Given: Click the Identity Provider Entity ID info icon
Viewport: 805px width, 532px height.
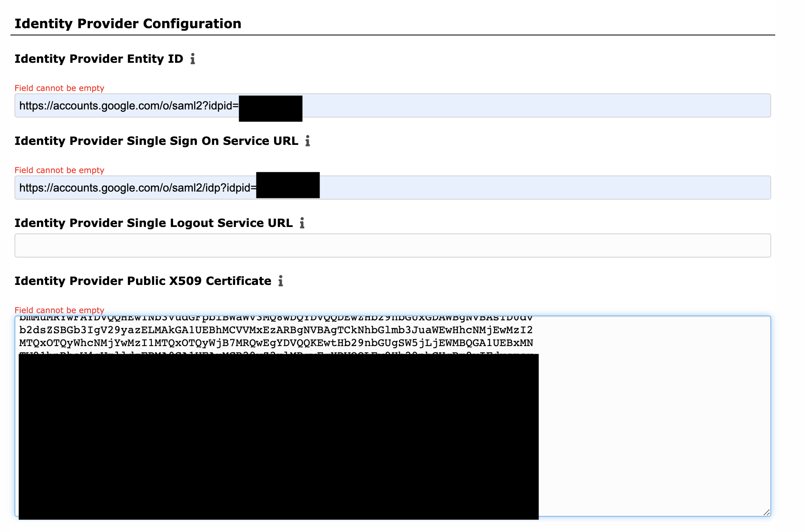Looking at the screenshot, I should (193, 59).
